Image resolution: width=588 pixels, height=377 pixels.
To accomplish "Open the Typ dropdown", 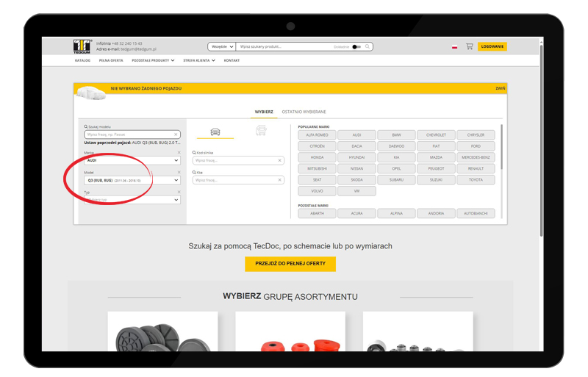I will pyautogui.click(x=132, y=200).
